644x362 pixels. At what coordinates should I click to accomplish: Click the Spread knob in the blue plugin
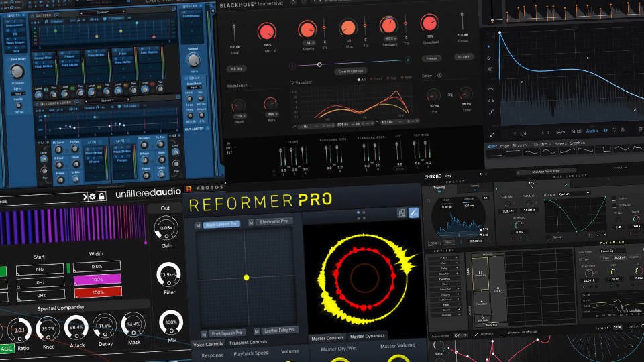[193, 60]
